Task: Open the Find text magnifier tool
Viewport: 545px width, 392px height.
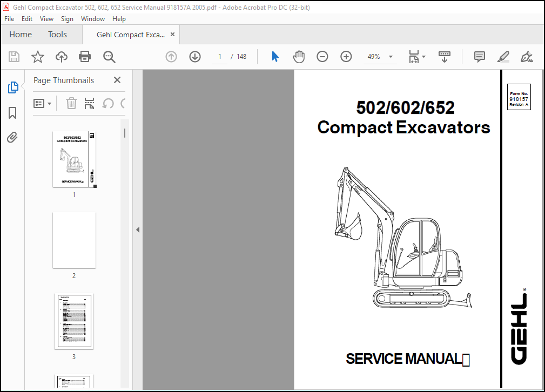Action: (109, 57)
